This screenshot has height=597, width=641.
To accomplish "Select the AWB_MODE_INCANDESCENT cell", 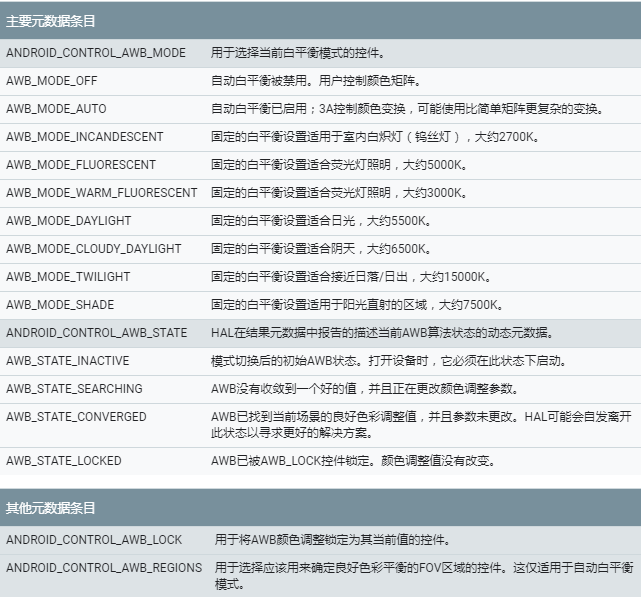I will tap(85, 137).
